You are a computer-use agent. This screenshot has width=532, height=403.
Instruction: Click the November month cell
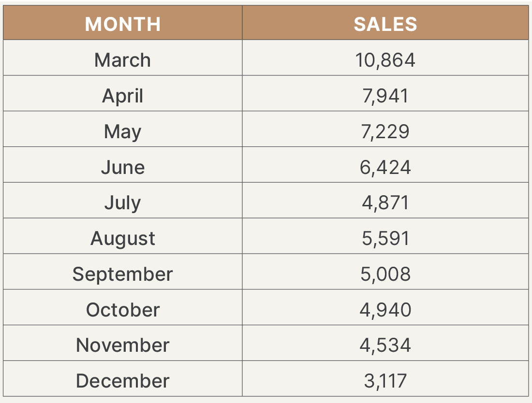coord(123,345)
